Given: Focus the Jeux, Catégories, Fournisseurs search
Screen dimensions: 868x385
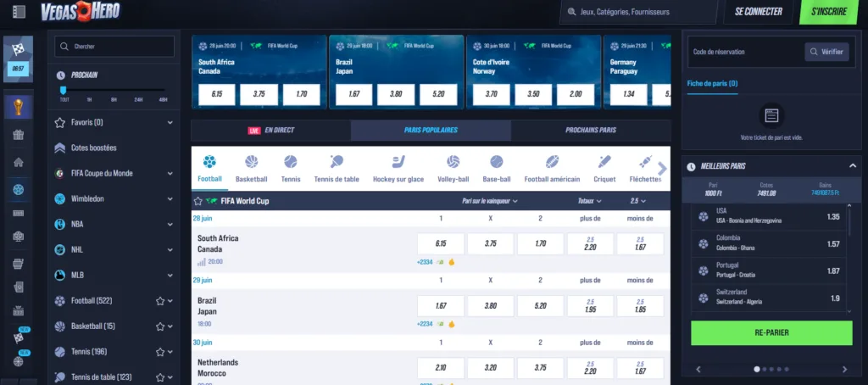Looking at the screenshot, I should [x=639, y=12].
